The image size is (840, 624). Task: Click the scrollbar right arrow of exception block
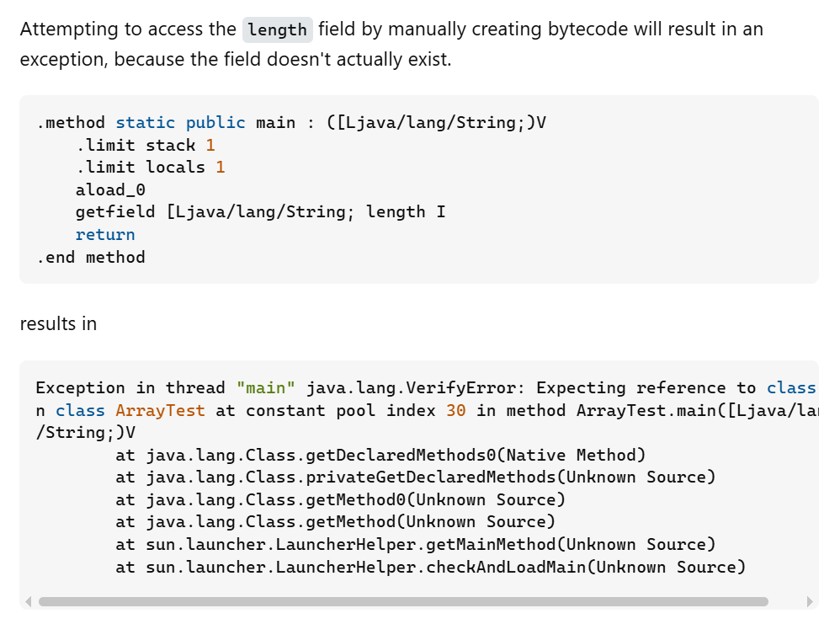click(x=810, y=601)
